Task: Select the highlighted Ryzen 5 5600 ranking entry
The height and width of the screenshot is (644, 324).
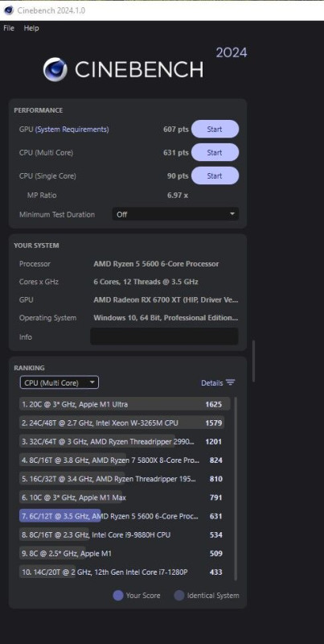Action: [x=125, y=516]
